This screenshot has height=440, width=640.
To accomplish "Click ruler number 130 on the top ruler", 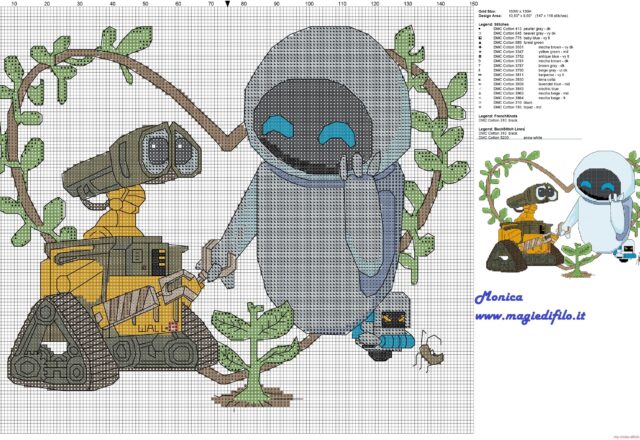I will tap(408, 4).
